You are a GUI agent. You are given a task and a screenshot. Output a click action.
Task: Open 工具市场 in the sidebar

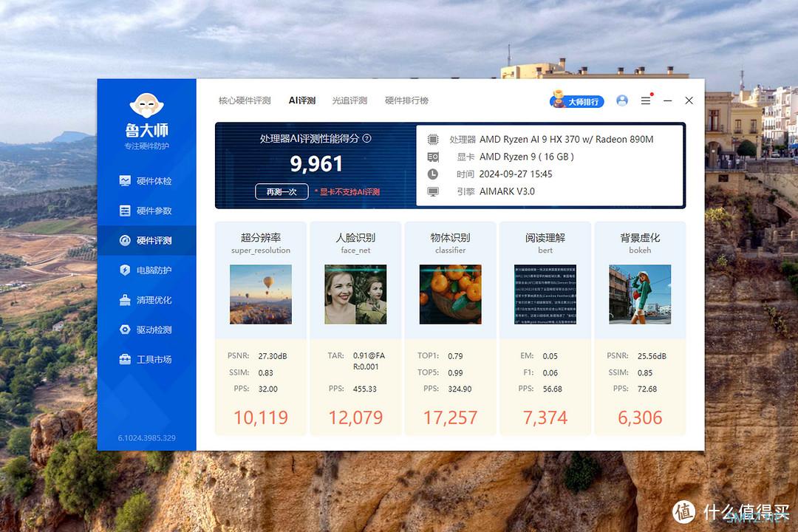click(x=146, y=359)
